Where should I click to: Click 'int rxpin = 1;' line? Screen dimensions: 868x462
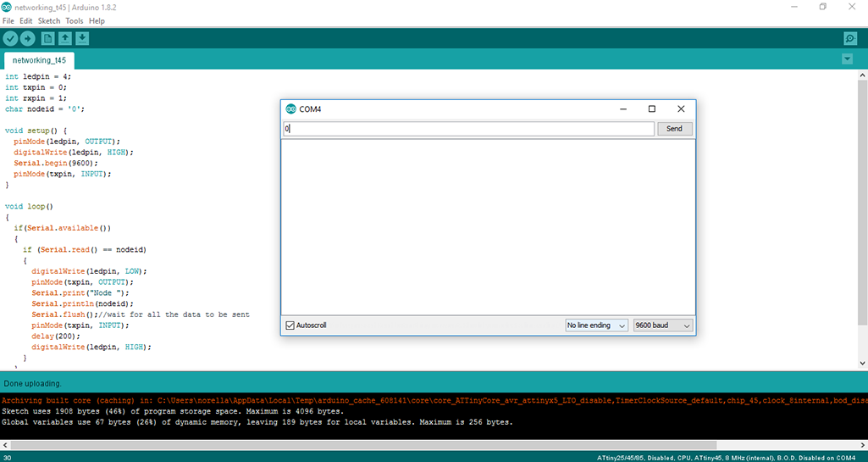tap(36, 98)
